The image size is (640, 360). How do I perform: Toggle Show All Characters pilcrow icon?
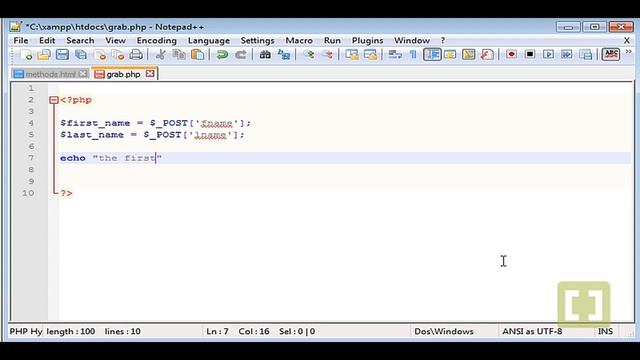coord(413,55)
